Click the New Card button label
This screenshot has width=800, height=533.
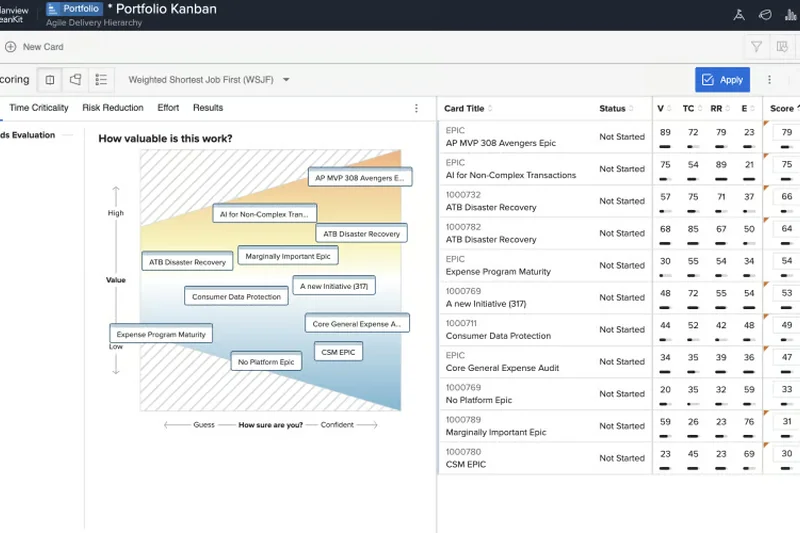(x=43, y=47)
